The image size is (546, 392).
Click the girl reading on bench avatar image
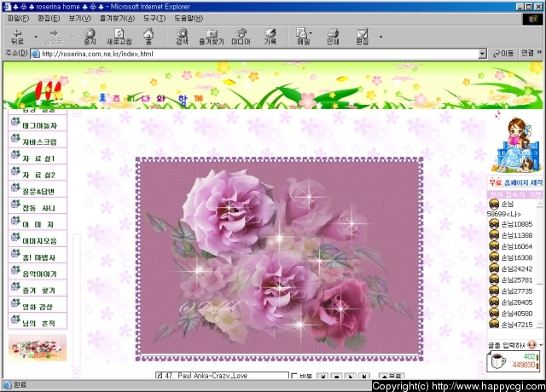[x=517, y=145]
